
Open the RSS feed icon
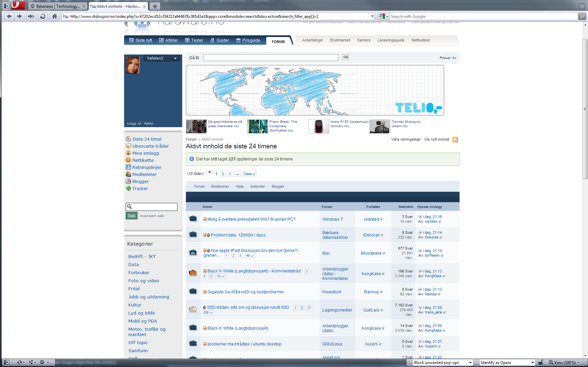[x=455, y=140]
